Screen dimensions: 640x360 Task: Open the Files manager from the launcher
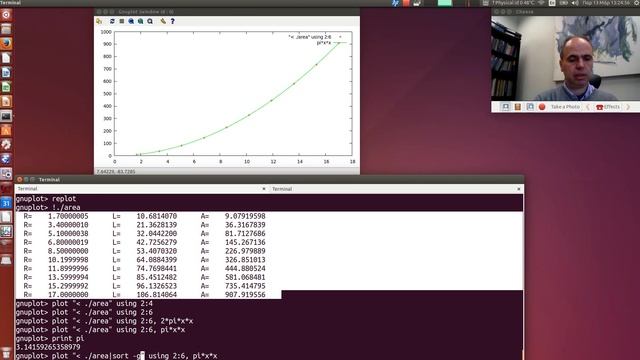click(6, 29)
